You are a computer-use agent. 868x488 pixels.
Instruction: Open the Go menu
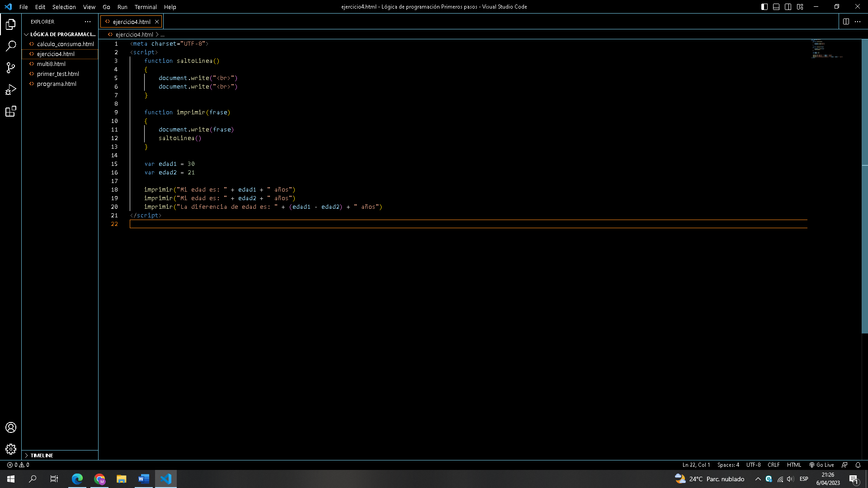click(x=106, y=7)
